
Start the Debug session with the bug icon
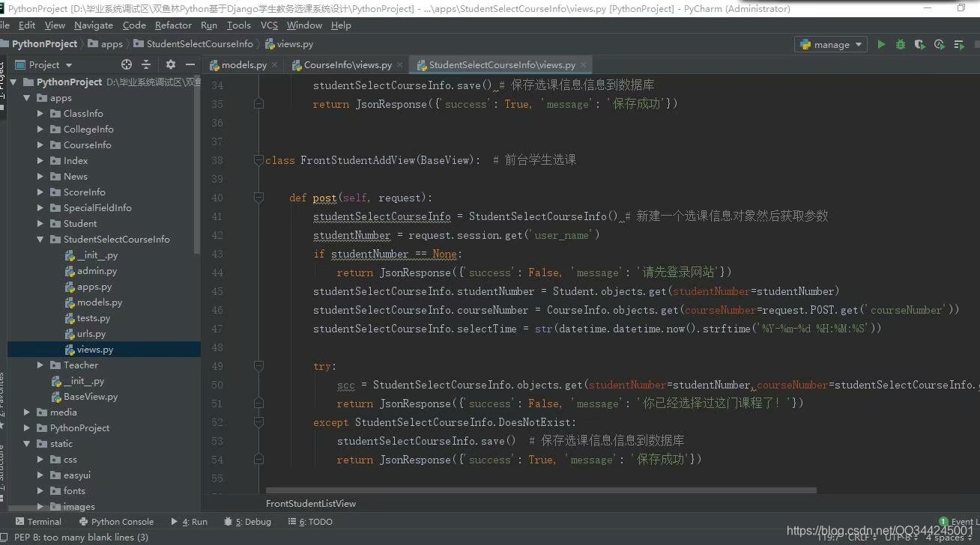point(900,43)
